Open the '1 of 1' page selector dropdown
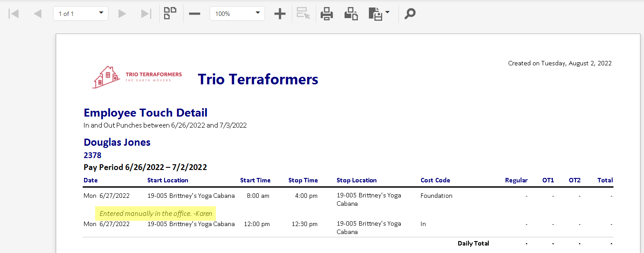The width and height of the screenshot is (644, 253). pos(80,14)
